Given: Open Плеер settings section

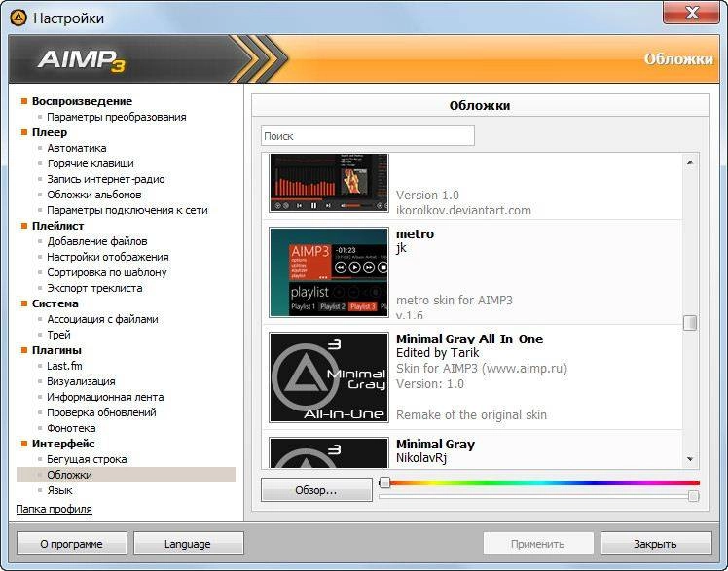Looking at the screenshot, I should (50, 132).
